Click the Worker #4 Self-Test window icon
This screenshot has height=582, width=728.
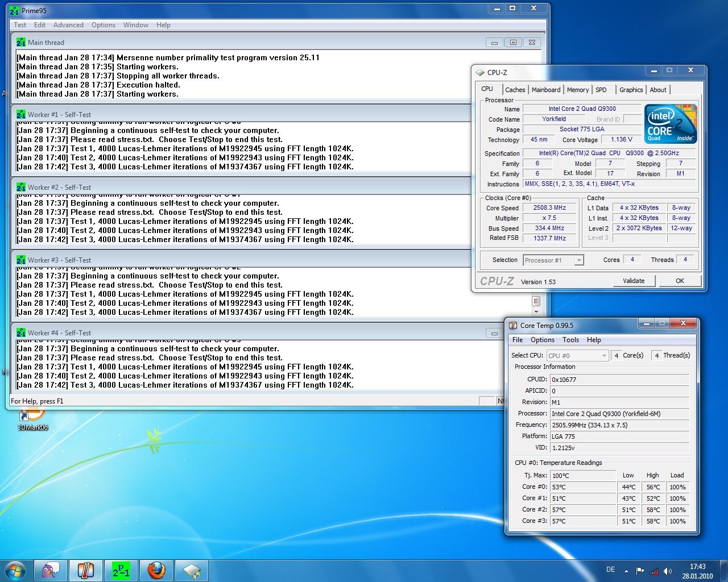[21, 332]
